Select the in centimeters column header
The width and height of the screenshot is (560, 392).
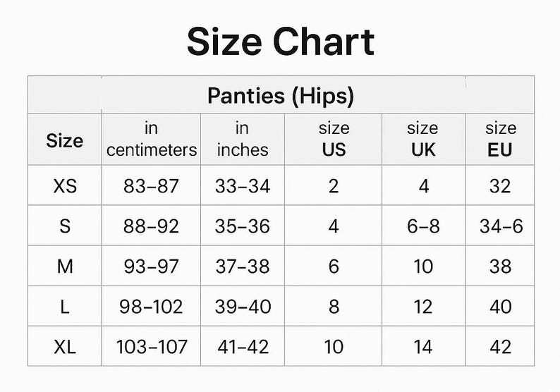click(152, 139)
